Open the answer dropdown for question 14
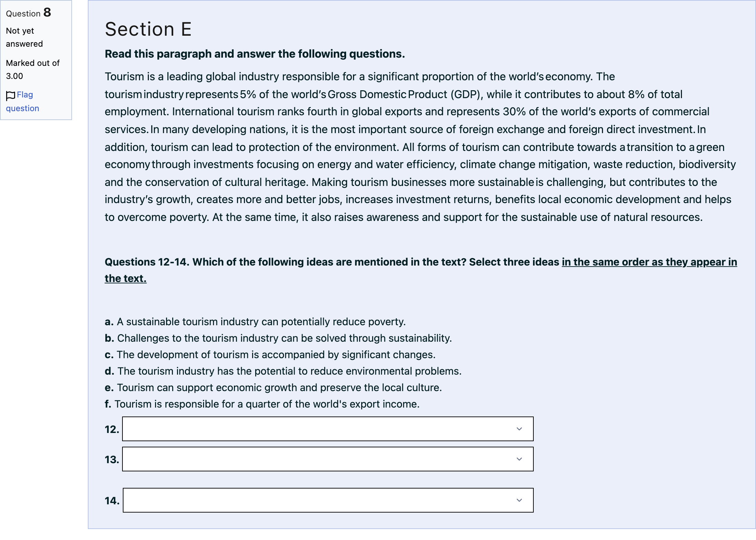The height and width of the screenshot is (540, 756). point(328,500)
